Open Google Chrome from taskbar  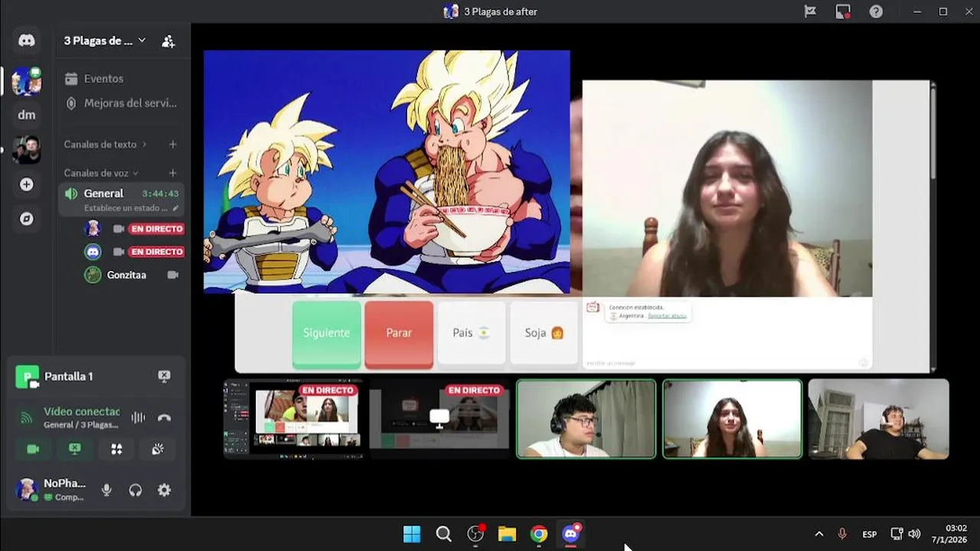539,534
